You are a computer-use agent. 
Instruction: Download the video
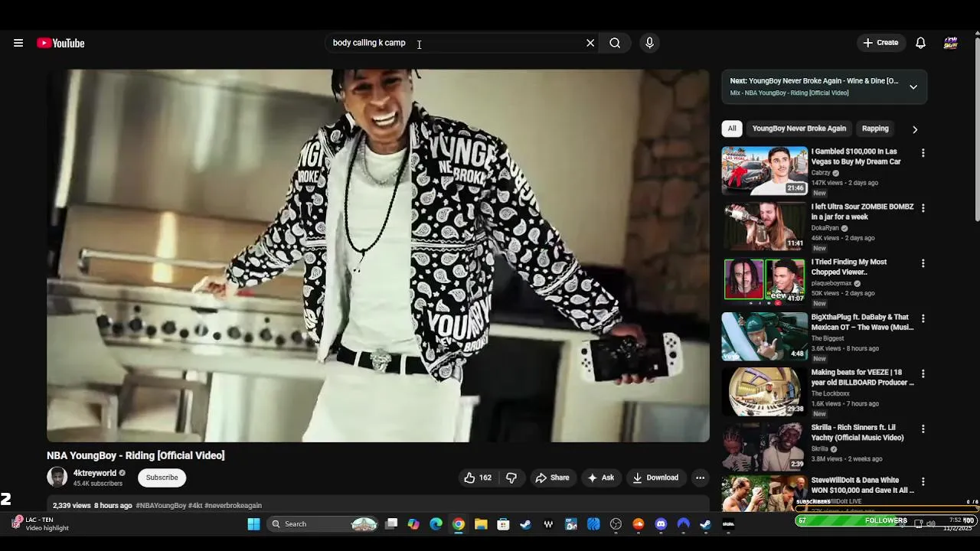tap(655, 478)
